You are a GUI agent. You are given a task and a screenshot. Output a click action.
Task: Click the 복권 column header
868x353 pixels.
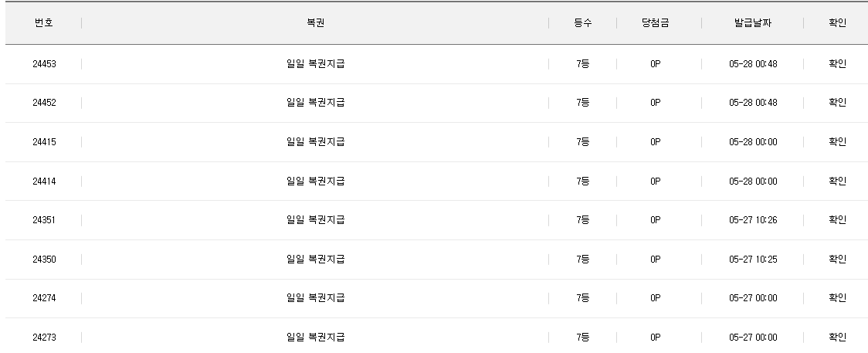pos(316,22)
